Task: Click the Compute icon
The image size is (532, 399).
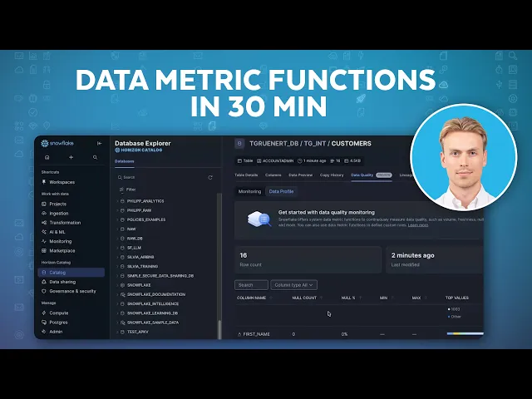Action: click(44, 313)
